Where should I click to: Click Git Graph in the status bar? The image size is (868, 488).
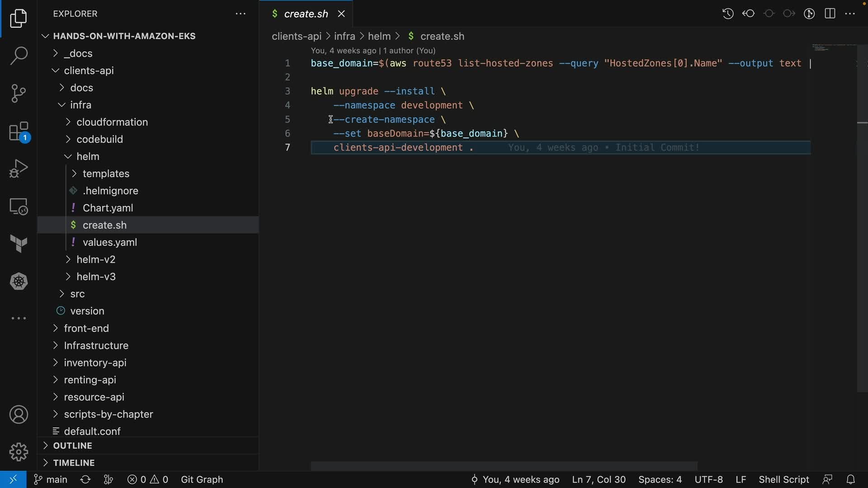(202, 479)
